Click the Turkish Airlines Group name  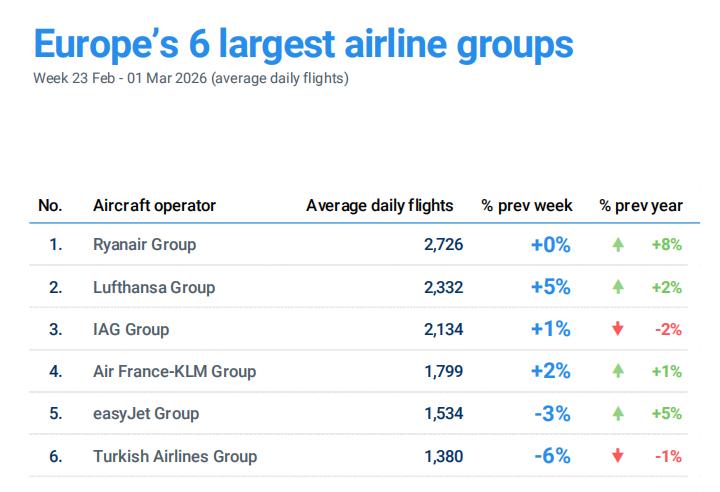175,456
